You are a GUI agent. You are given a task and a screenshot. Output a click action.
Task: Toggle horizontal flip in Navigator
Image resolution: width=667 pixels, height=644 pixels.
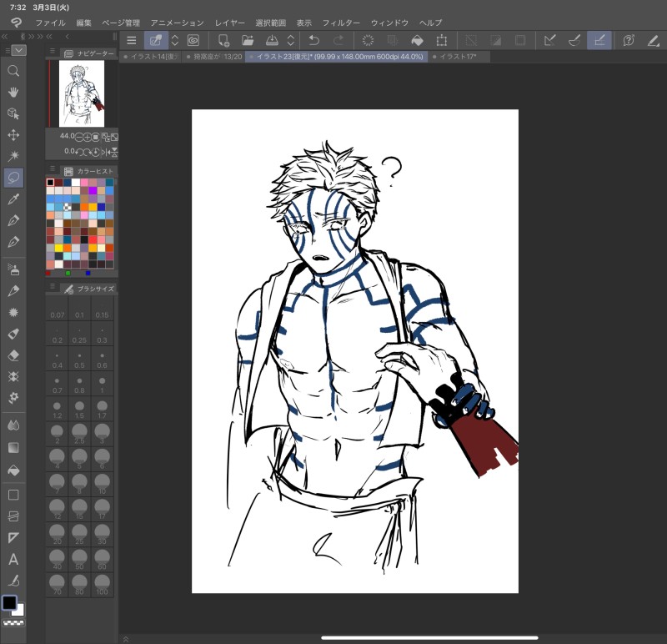coord(106,152)
